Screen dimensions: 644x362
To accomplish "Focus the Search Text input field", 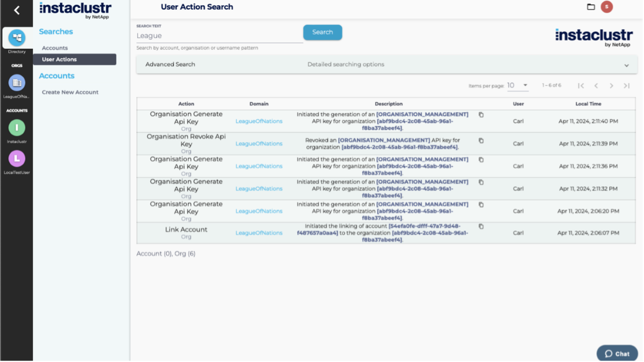I will [220, 36].
